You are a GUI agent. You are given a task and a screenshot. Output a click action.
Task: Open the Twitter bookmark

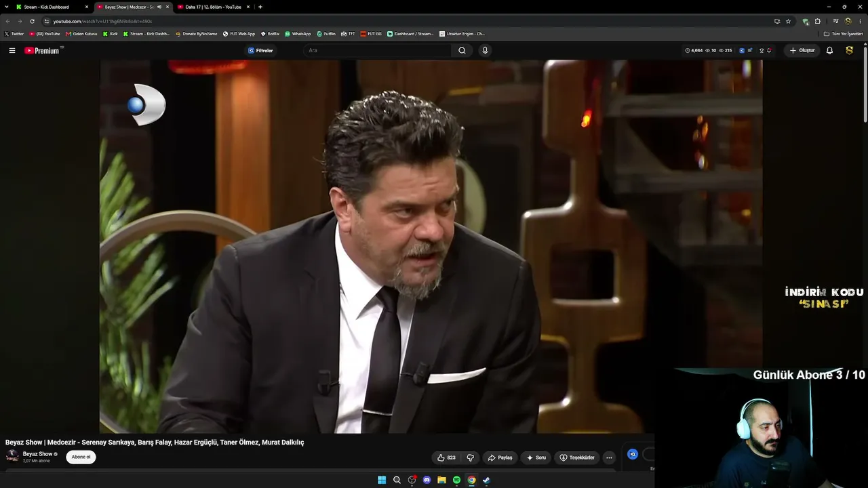14,34
